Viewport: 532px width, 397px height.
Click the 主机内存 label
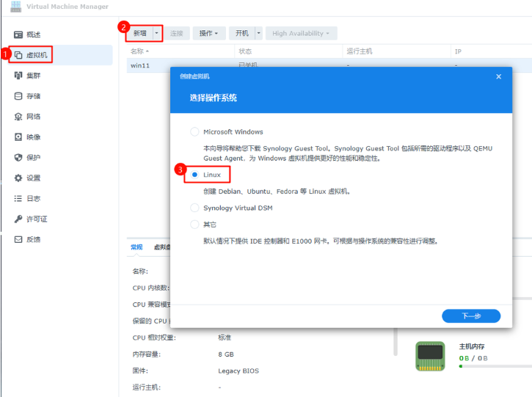click(x=472, y=346)
